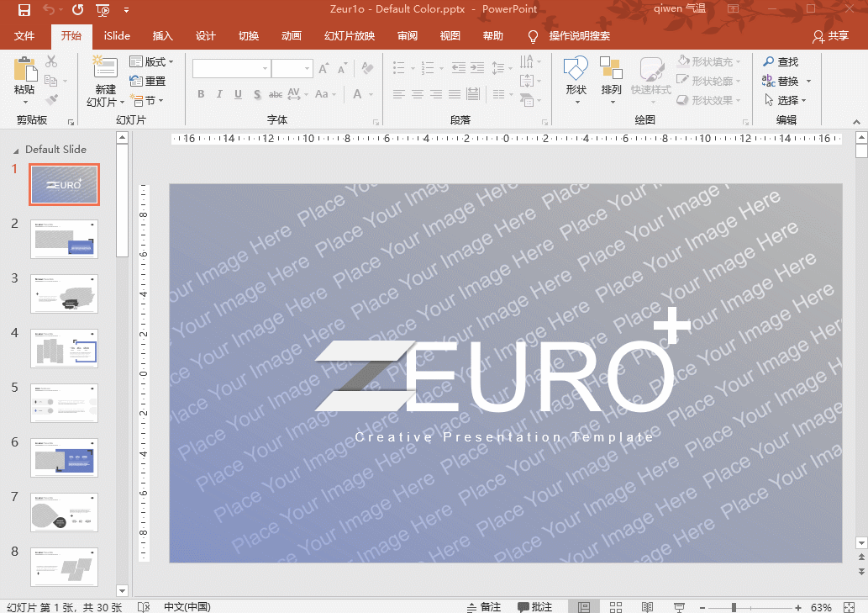Click the Save icon in quick access toolbar
This screenshot has width=868, height=613.
[24, 10]
